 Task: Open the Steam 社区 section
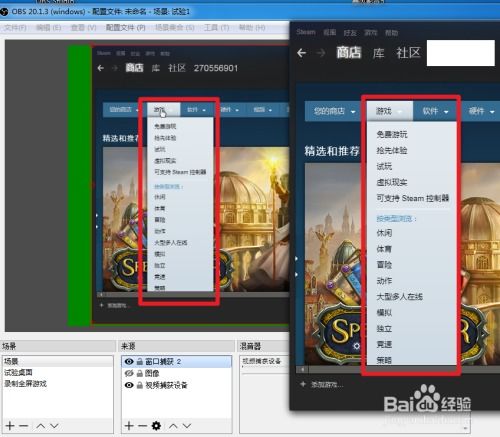tap(408, 53)
